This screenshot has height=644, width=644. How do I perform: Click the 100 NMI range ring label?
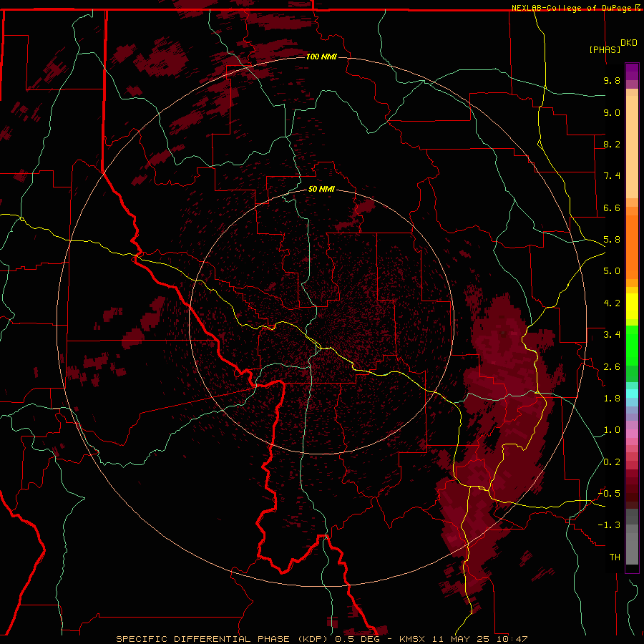321,57
